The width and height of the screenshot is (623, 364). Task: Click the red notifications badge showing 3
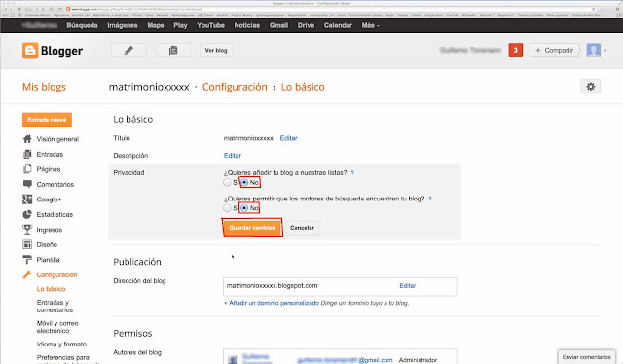pos(515,50)
